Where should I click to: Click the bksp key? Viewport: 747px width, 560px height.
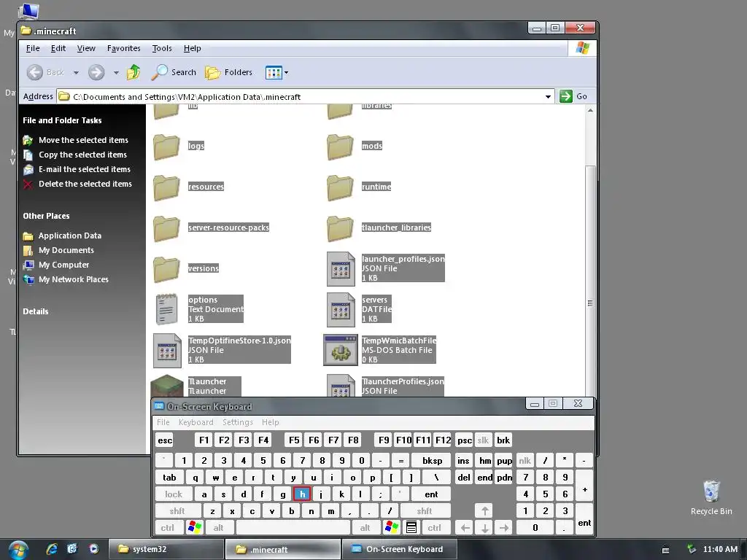click(432, 461)
